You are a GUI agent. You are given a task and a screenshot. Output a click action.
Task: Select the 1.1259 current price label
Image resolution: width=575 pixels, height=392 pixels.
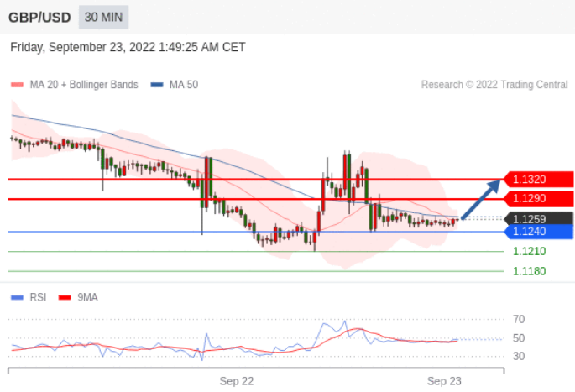(538, 219)
